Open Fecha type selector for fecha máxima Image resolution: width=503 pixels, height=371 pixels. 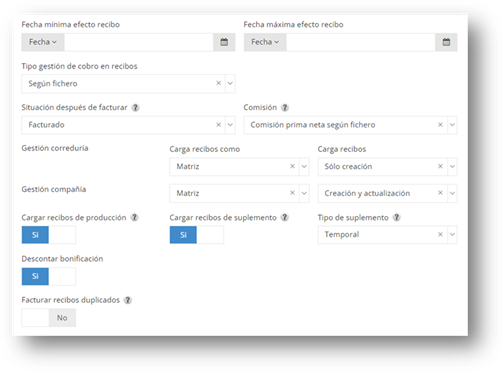click(265, 42)
